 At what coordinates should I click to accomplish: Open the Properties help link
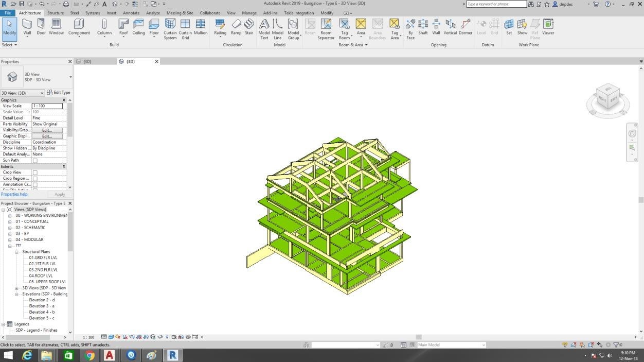pyautogui.click(x=14, y=194)
